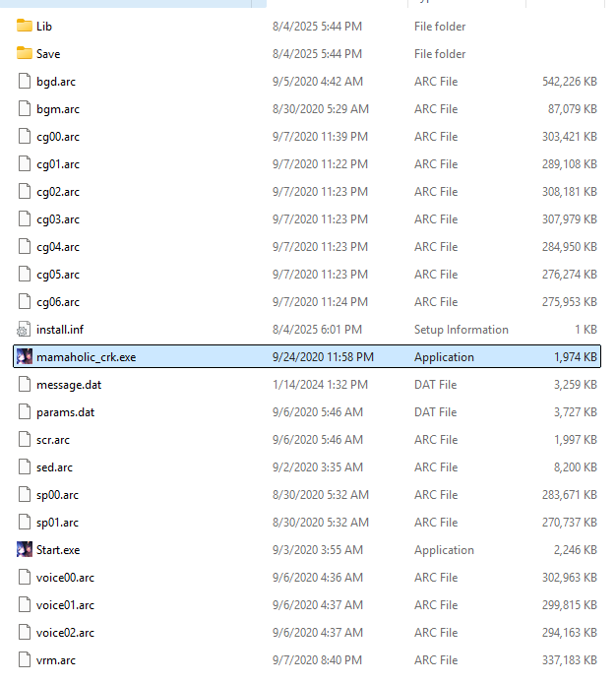Click the file name "sed.arc"
Screen dimensions: 616x683
click(x=54, y=467)
